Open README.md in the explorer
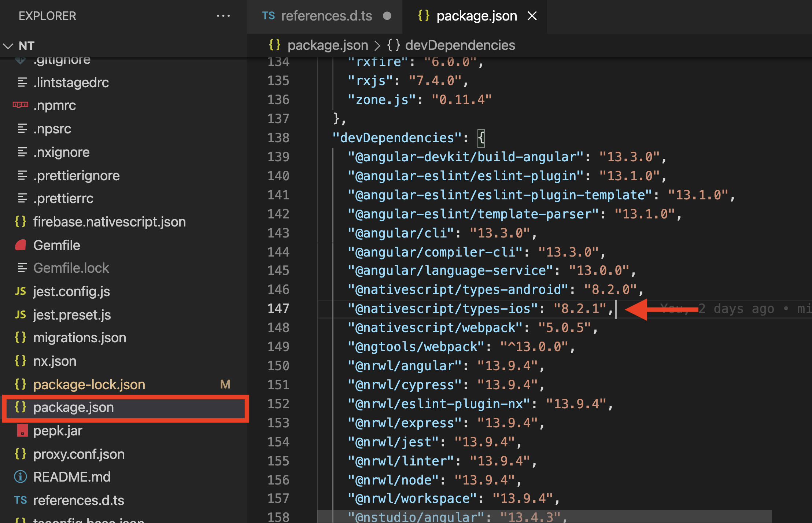Viewport: 812px width, 523px height. 72,477
